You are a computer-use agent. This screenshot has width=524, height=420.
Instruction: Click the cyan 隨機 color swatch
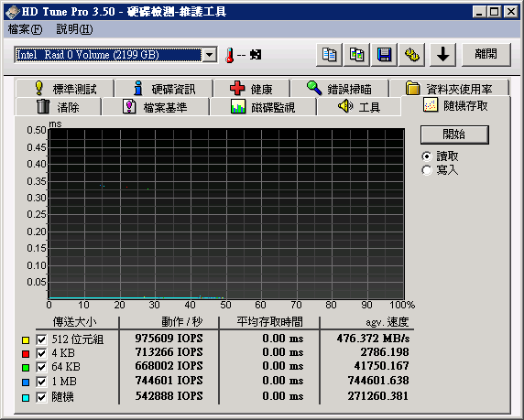tap(26, 398)
